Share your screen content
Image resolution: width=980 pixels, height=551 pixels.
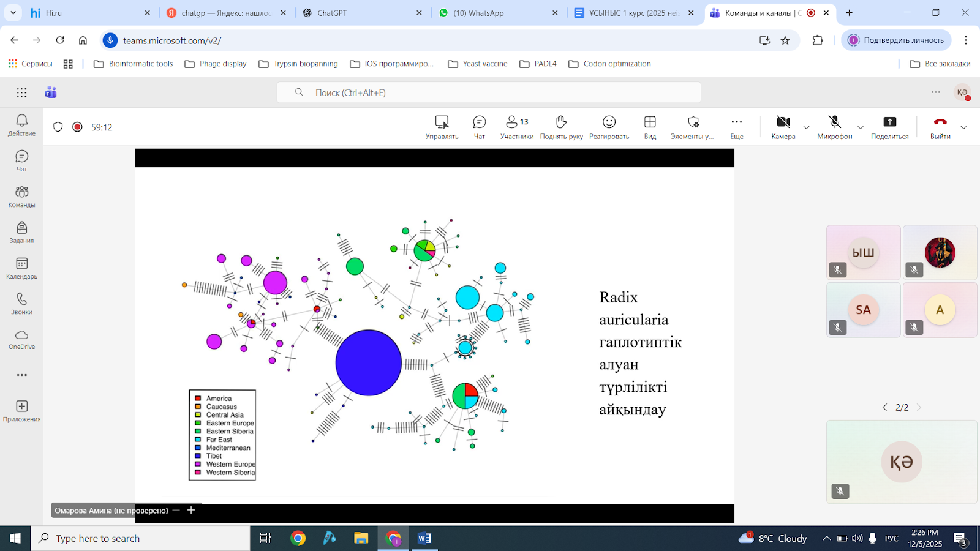coord(889,127)
